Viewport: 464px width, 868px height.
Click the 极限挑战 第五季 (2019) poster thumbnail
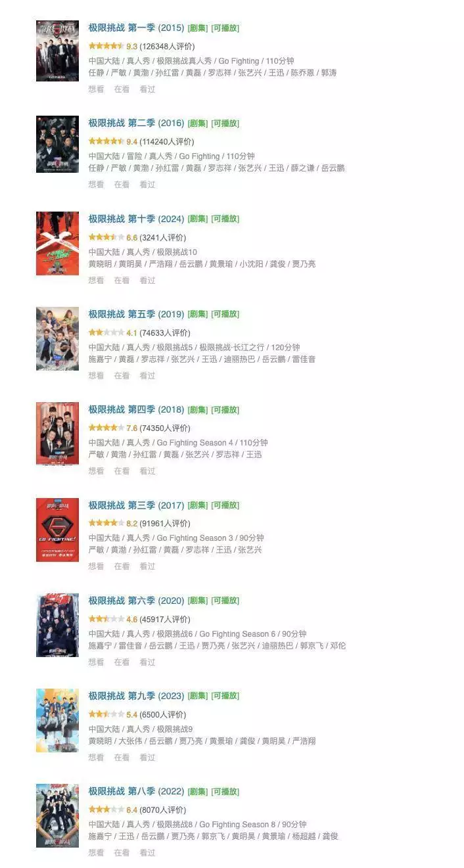click(57, 338)
